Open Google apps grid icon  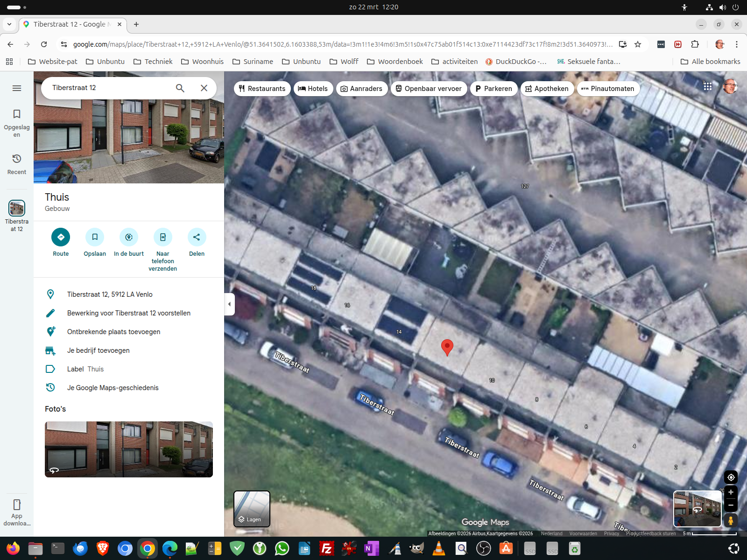[x=707, y=86]
